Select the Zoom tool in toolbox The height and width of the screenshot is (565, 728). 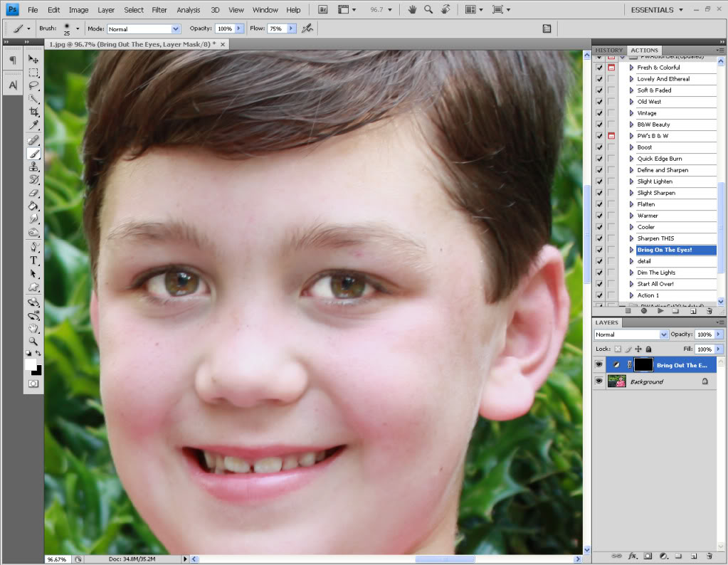[x=33, y=342]
